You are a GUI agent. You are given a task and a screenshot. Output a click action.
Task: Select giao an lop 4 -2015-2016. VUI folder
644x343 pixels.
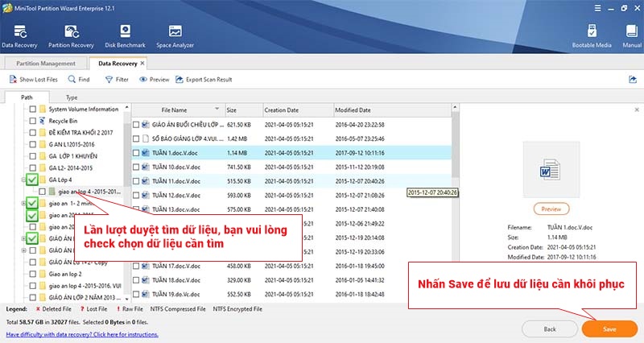coord(85,286)
